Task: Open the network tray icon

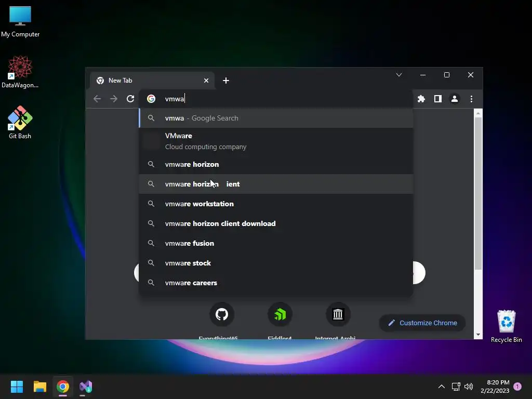Action: pyautogui.click(x=456, y=387)
